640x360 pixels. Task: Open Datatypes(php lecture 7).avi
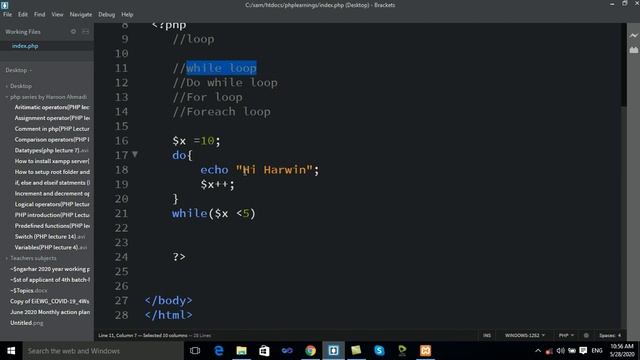click(x=51, y=150)
